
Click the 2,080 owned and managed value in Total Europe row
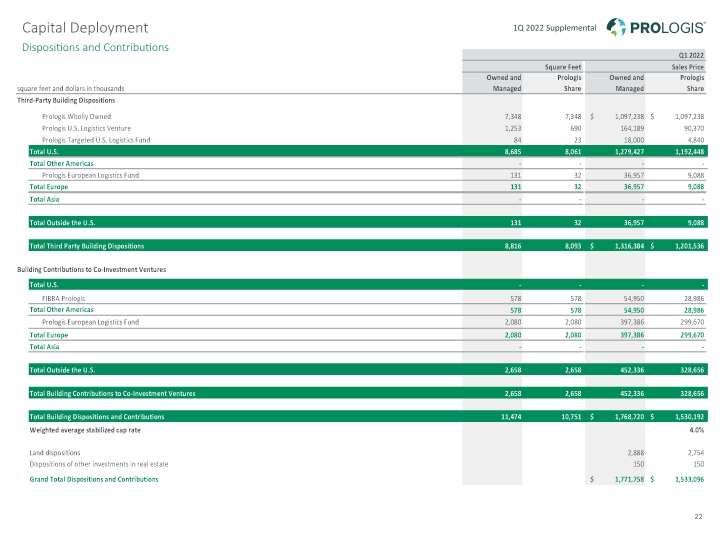tap(513, 335)
